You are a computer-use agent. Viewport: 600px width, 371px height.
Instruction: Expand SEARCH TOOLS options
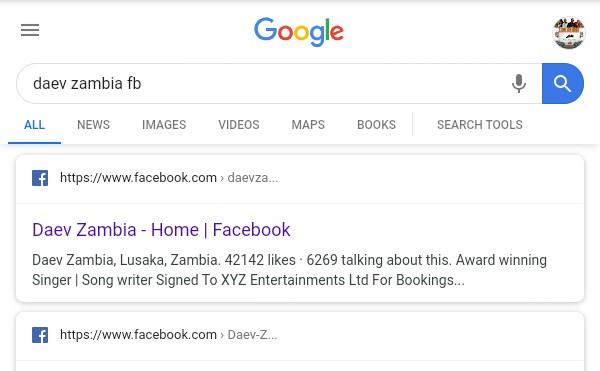479,125
